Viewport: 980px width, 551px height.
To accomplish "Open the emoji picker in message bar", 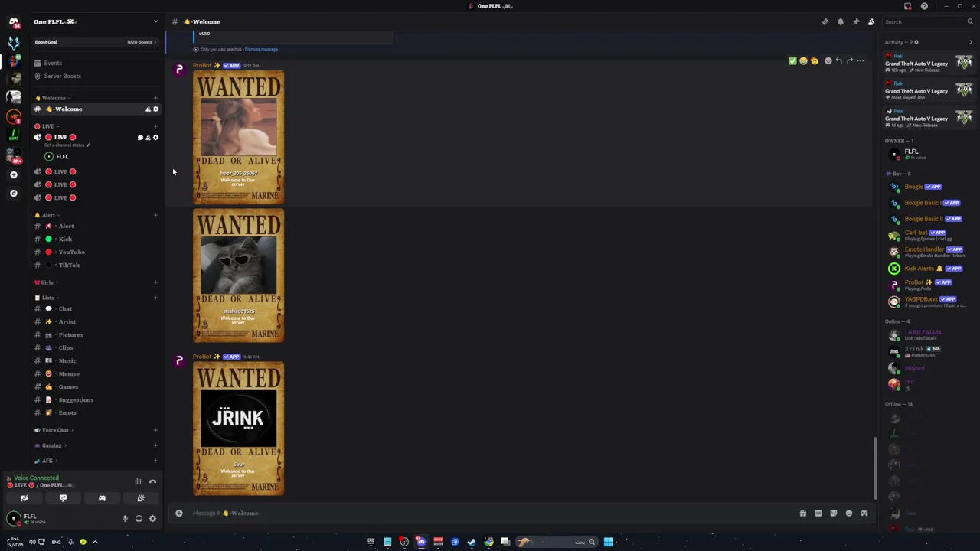I will pos(849,513).
